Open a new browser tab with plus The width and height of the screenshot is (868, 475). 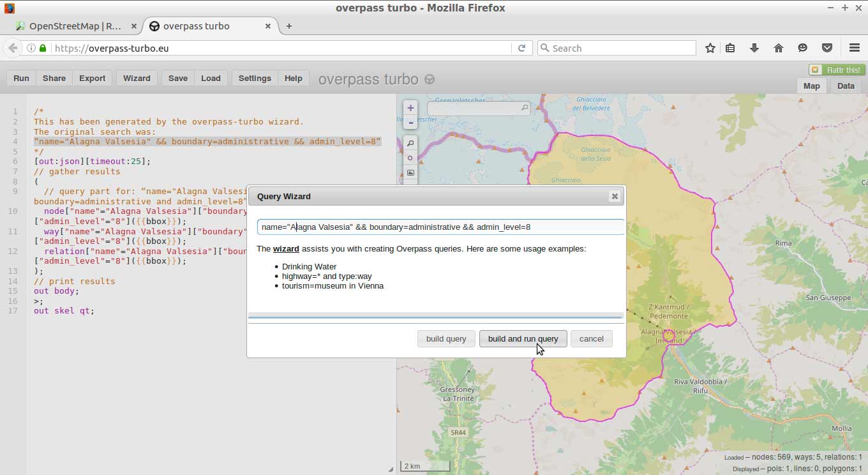[289, 26]
